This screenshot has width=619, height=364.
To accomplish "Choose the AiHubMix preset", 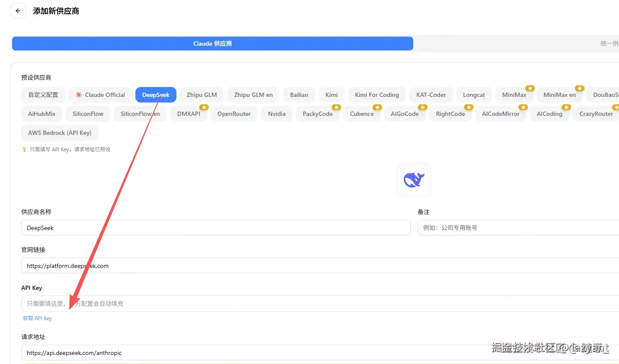I will point(42,114).
